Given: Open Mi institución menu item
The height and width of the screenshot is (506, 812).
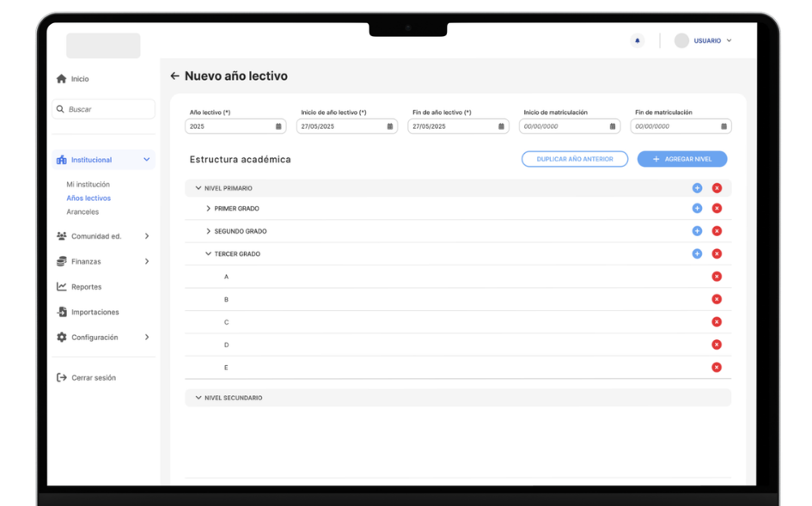Looking at the screenshot, I should pyautogui.click(x=88, y=185).
